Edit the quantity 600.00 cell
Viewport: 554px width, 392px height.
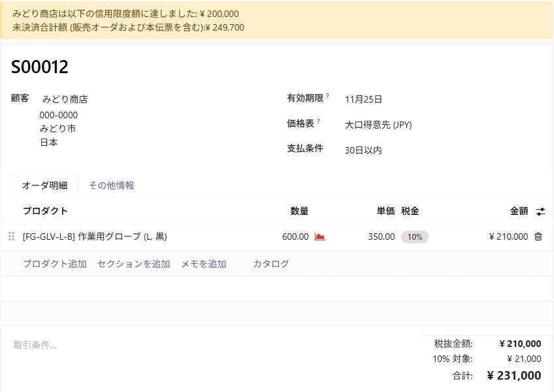click(x=295, y=237)
